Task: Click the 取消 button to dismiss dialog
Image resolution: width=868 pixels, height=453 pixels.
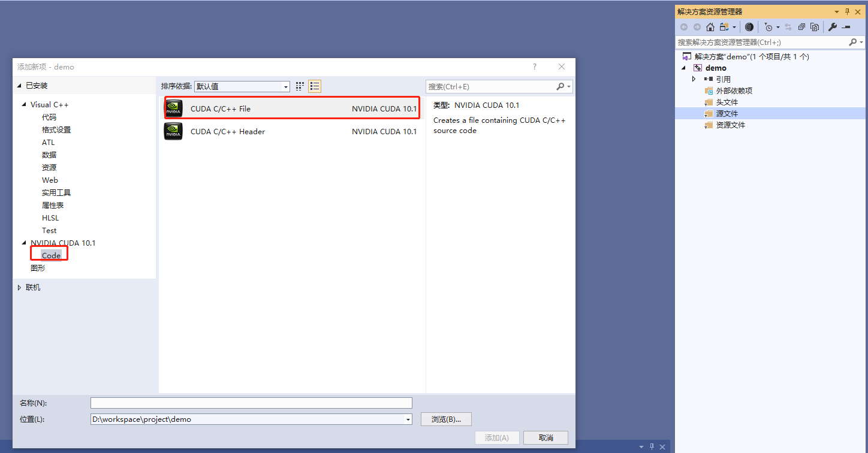Action: (545, 437)
